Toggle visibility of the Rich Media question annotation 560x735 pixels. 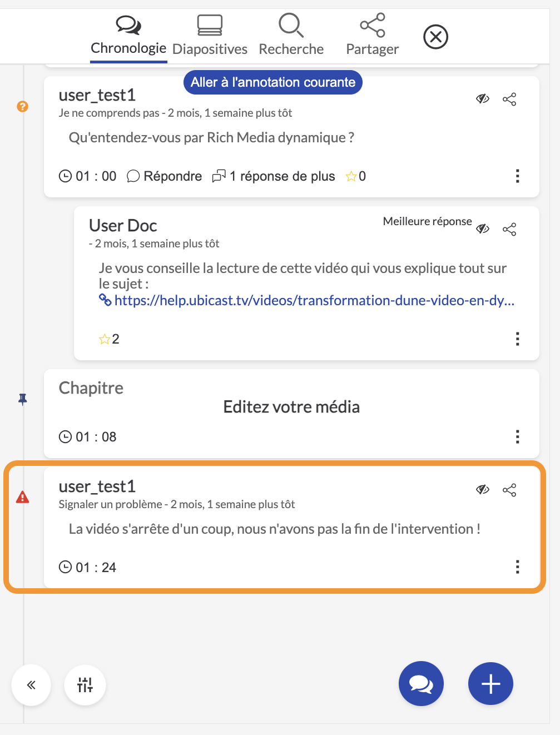coord(483,98)
